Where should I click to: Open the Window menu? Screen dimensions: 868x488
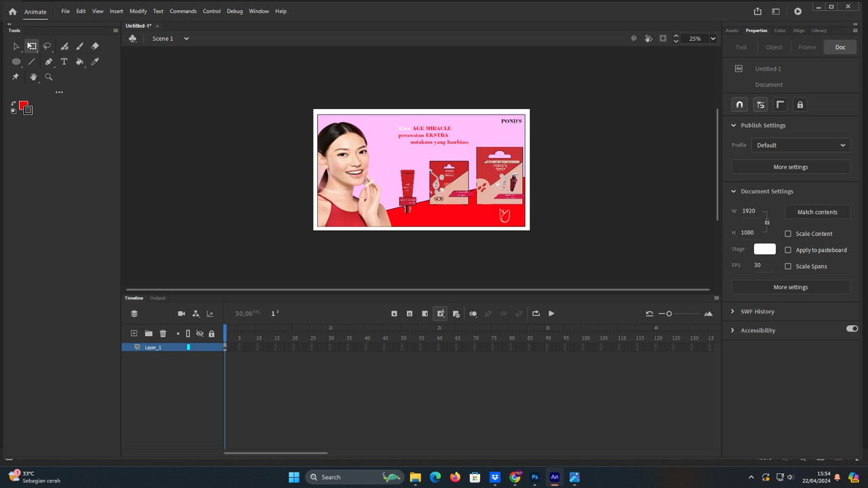tap(259, 12)
